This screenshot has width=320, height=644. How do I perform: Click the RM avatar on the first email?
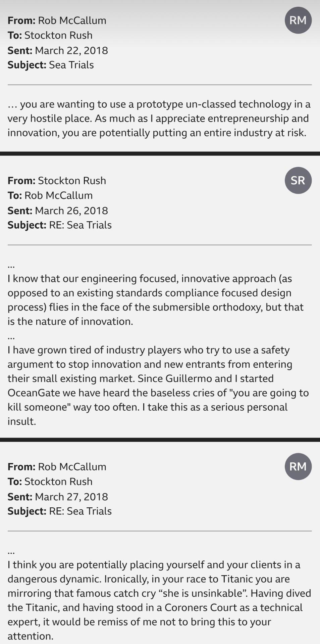298,20
